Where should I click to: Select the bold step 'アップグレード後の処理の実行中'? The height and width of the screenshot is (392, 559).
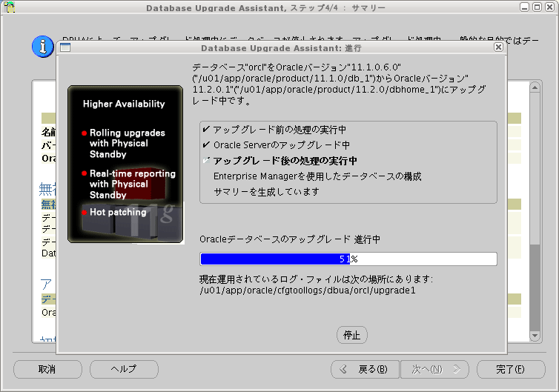point(285,161)
